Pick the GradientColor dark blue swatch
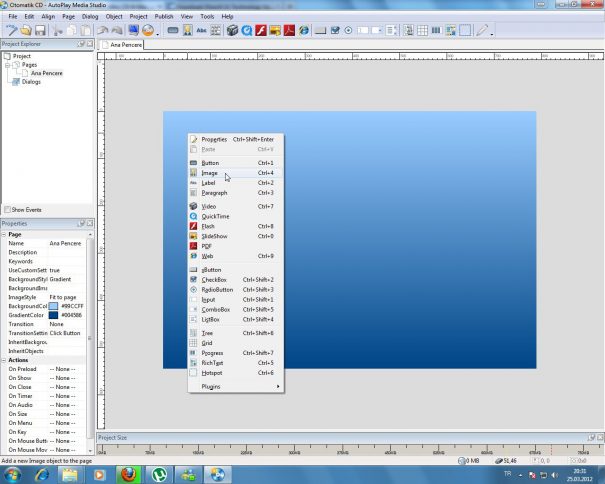The width and height of the screenshot is (605, 484). click(53, 315)
